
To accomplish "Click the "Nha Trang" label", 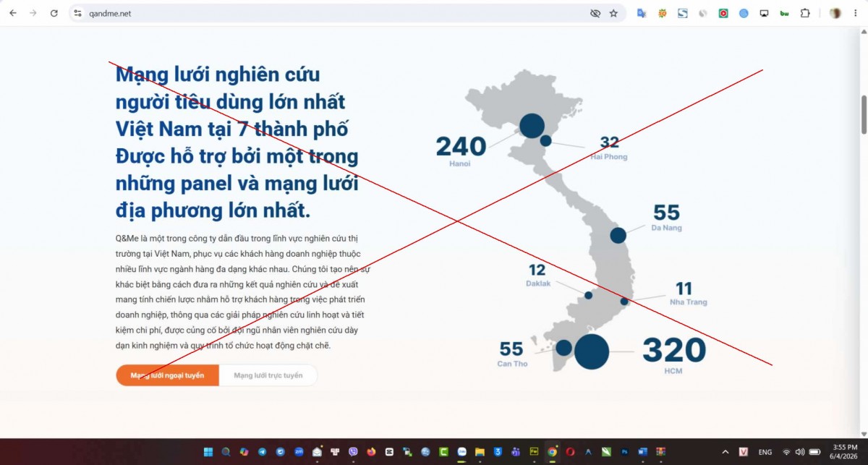I will pyautogui.click(x=689, y=302).
